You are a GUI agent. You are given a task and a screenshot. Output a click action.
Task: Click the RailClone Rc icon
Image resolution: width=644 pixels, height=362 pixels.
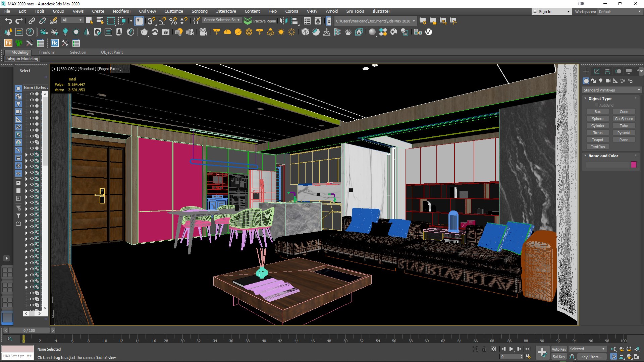coord(54,43)
